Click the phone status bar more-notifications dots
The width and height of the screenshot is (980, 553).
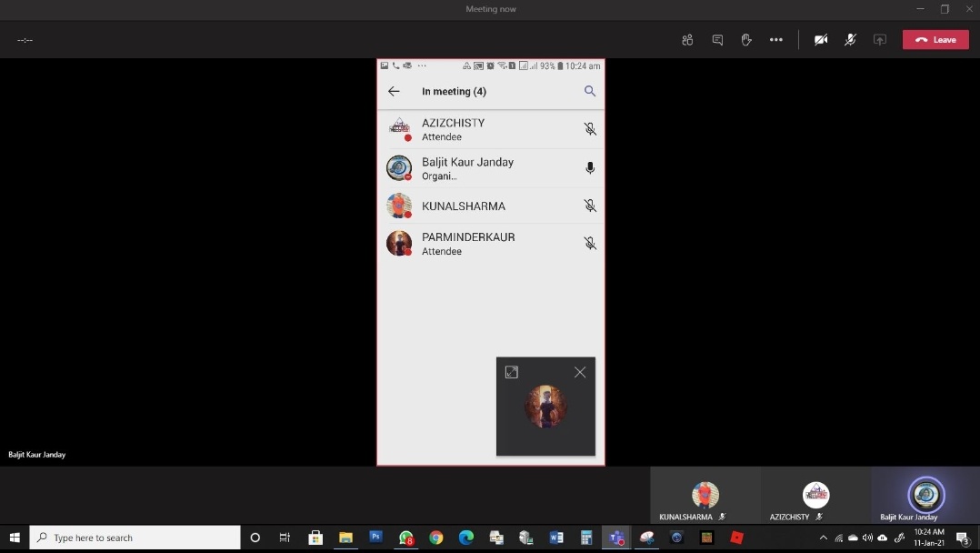pos(422,65)
